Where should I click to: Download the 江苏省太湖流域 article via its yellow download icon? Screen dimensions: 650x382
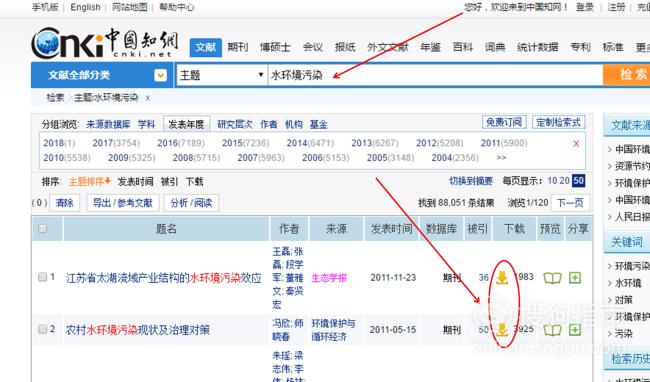coord(502,278)
